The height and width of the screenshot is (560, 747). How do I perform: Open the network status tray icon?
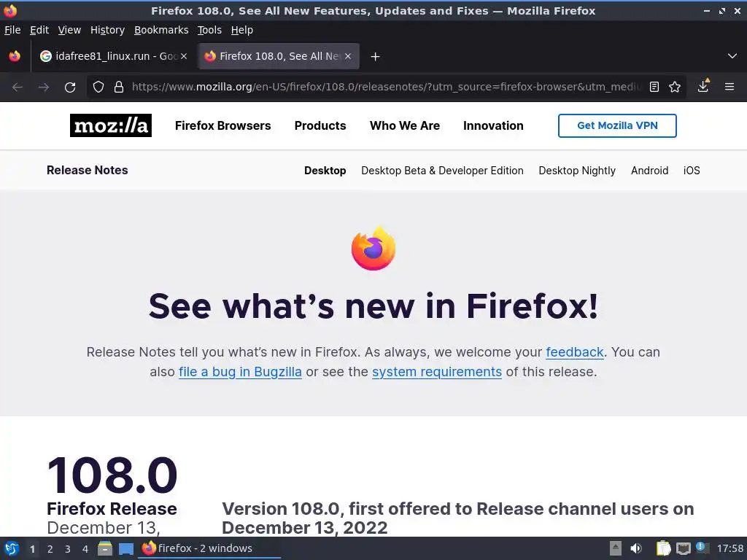pyautogui.click(x=683, y=549)
